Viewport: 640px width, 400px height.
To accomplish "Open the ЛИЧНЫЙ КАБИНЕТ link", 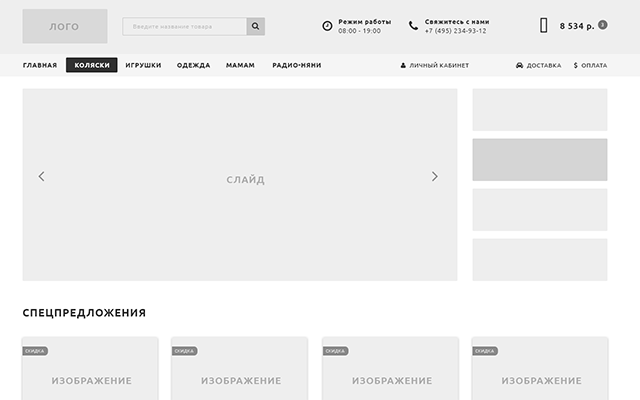I will pyautogui.click(x=439, y=65).
